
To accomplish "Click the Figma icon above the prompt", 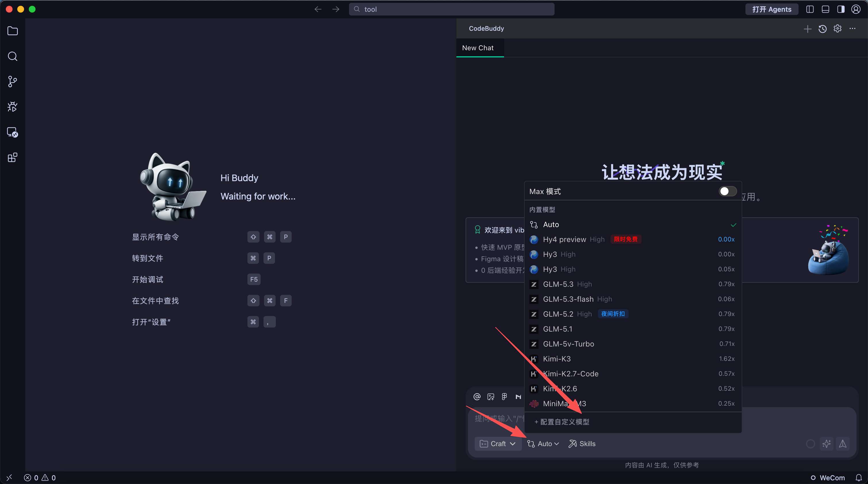I will (504, 397).
